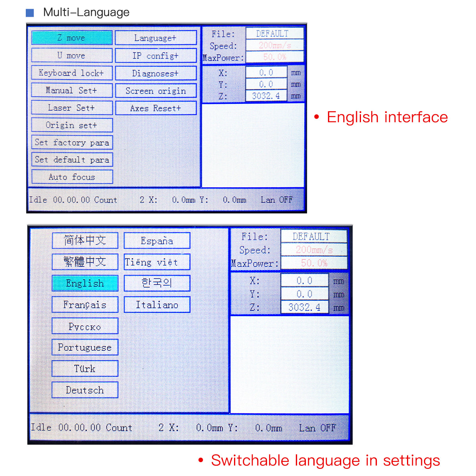Open the IP config+ settings
This screenshot has height=476, width=476.
155,56
